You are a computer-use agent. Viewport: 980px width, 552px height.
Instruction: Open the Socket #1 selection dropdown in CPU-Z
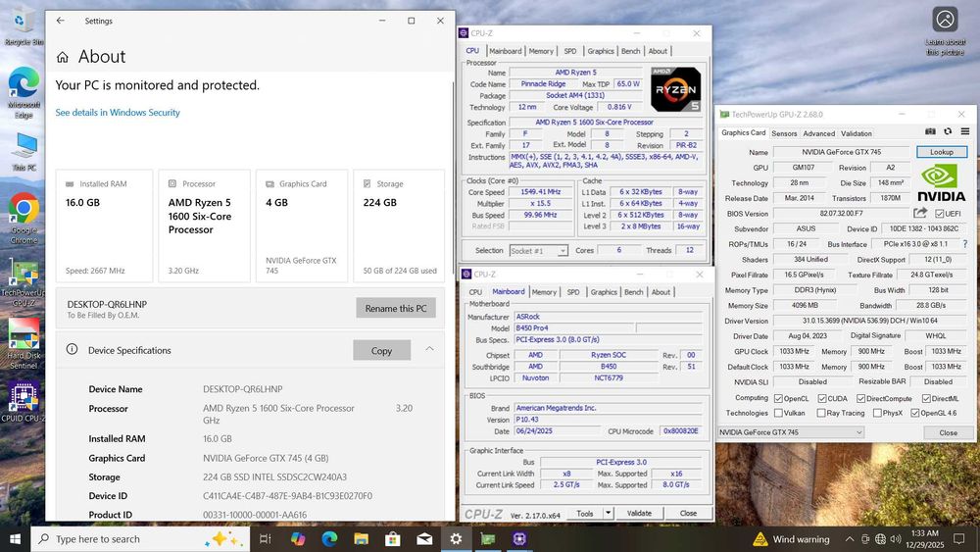click(x=538, y=251)
